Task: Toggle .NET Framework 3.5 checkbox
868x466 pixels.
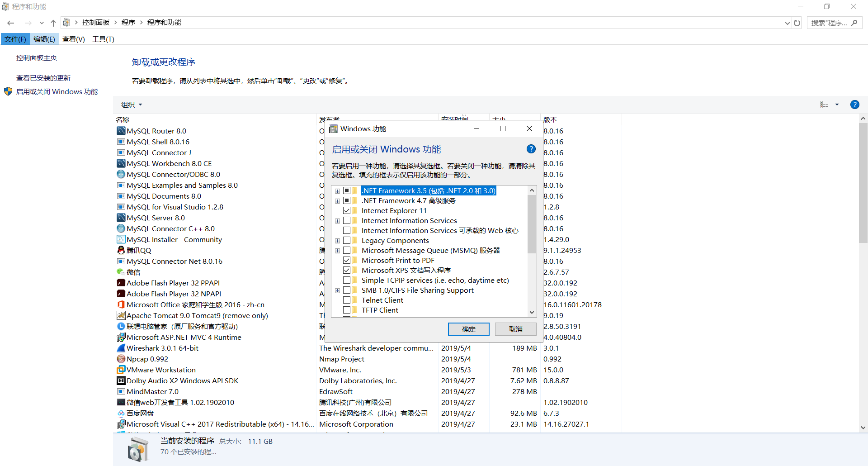Action: 347,190
